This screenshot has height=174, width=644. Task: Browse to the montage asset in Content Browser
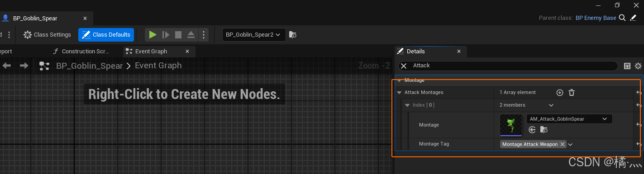[x=544, y=130]
